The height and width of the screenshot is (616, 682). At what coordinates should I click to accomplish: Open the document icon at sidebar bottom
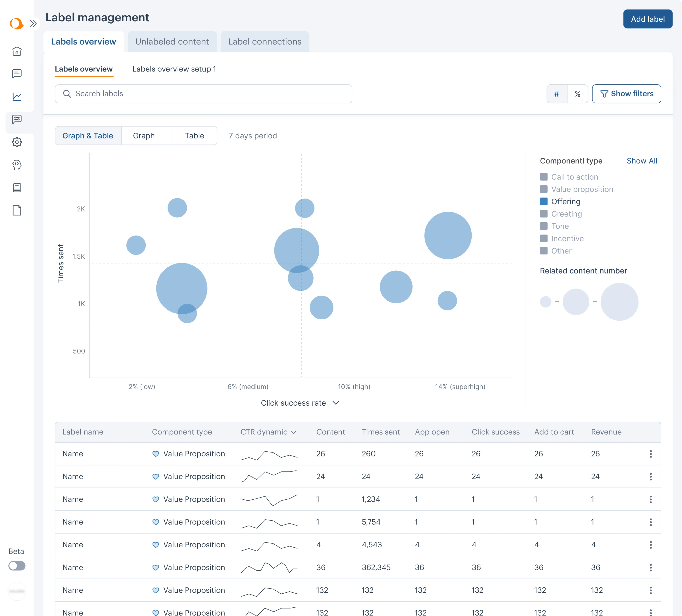coord(17,210)
